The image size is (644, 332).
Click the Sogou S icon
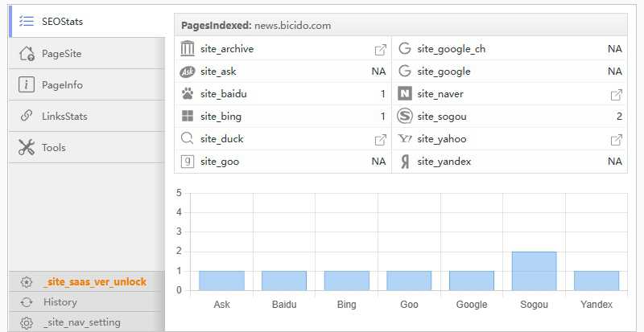click(x=405, y=117)
